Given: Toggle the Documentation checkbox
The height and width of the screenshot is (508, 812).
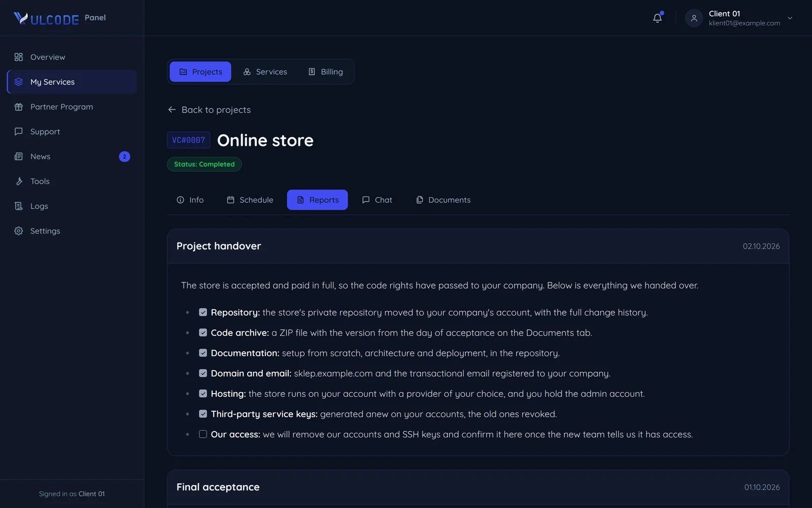Looking at the screenshot, I should pos(203,353).
